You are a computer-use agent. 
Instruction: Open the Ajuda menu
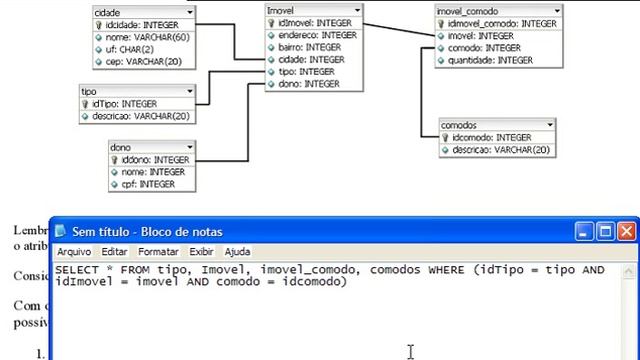237,252
